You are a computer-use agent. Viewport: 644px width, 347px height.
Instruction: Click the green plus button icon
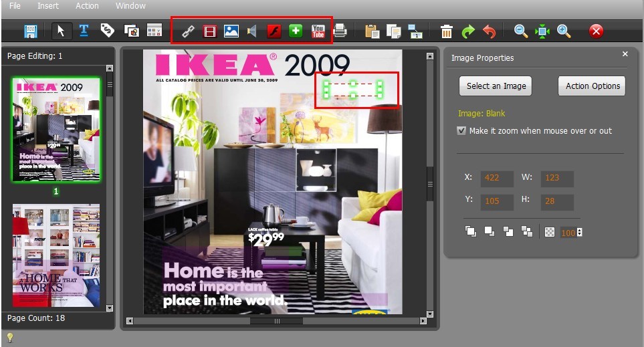tap(296, 31)
